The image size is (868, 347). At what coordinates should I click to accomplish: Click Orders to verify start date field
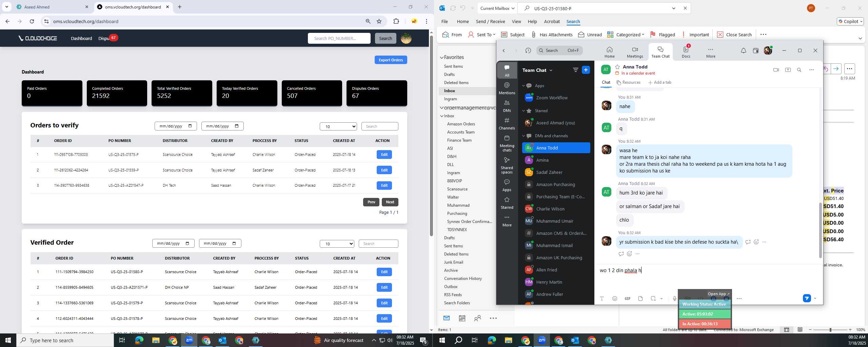pos(176,126)
